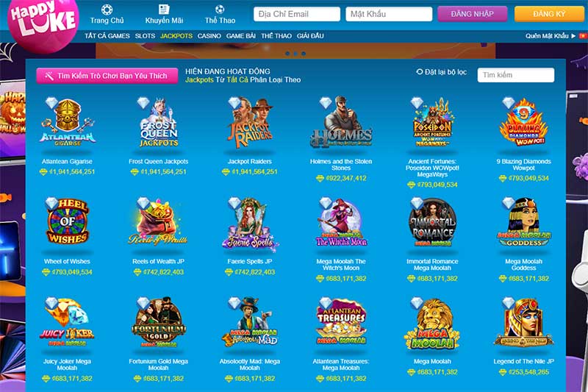
Task: Click the Trang Chủ home icon
Action: pos(107,10)
